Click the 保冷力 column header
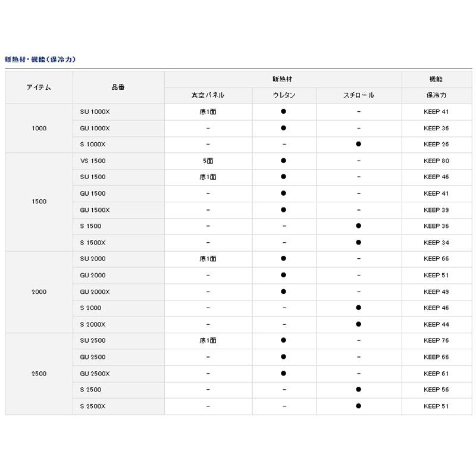476x476 pixels. 436,95
